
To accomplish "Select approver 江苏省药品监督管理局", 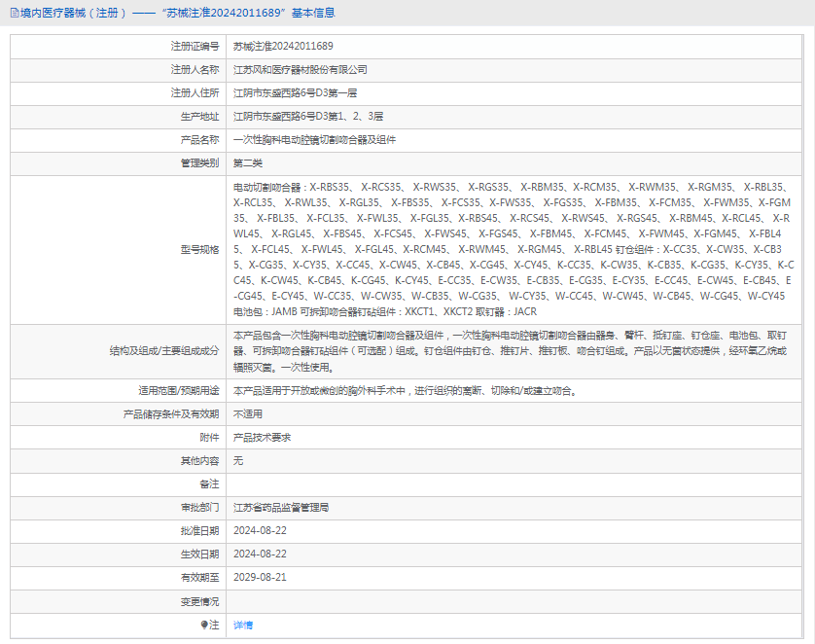I will (x=281, y=508).
